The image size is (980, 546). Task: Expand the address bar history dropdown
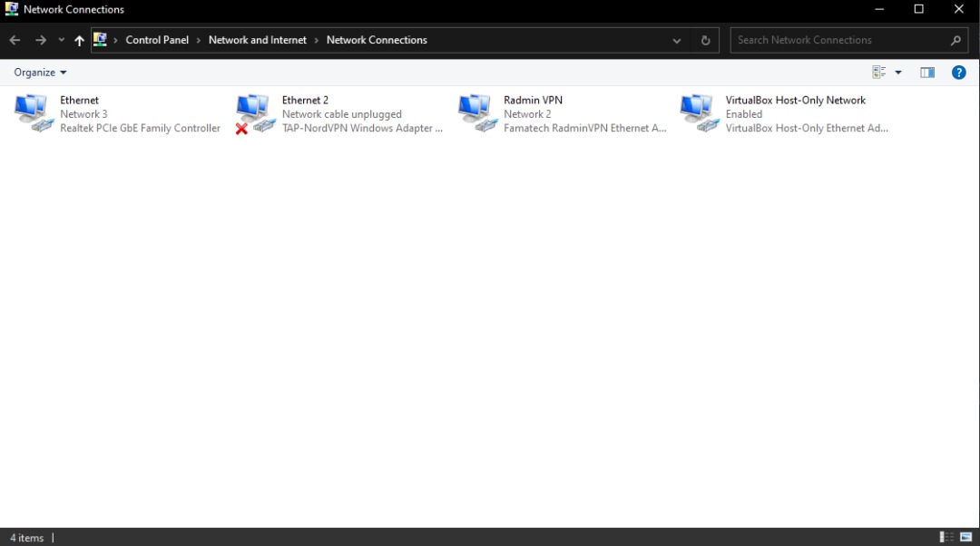point(676,40)
